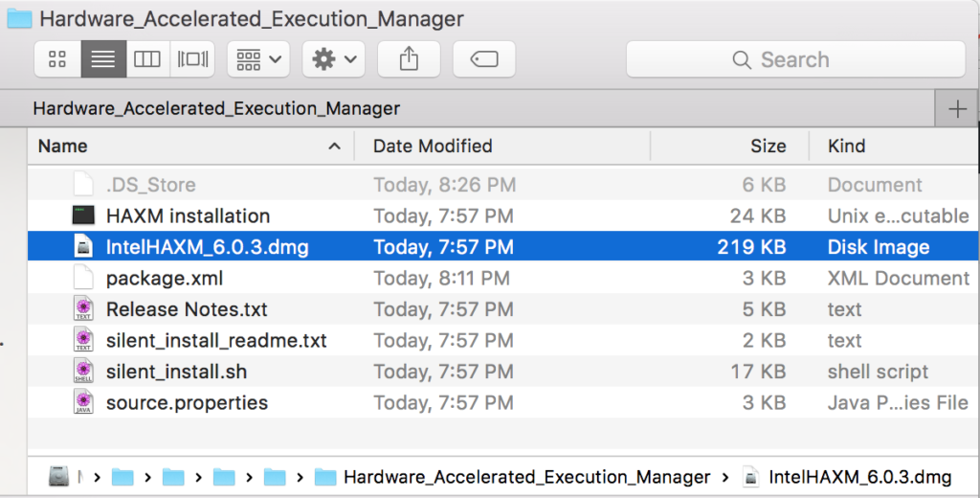Toggle the Name sort direction arrow
This screenshot has width=980, height=498.
tap(334, 147)
